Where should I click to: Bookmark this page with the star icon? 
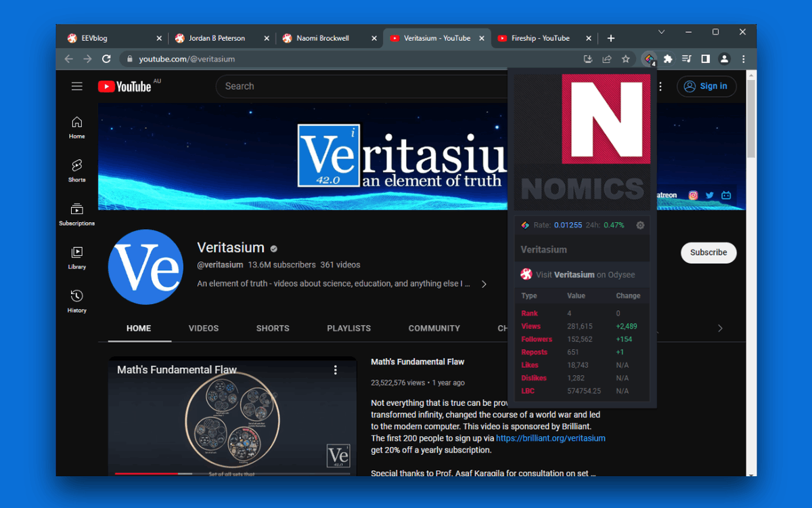click(626, 59)
